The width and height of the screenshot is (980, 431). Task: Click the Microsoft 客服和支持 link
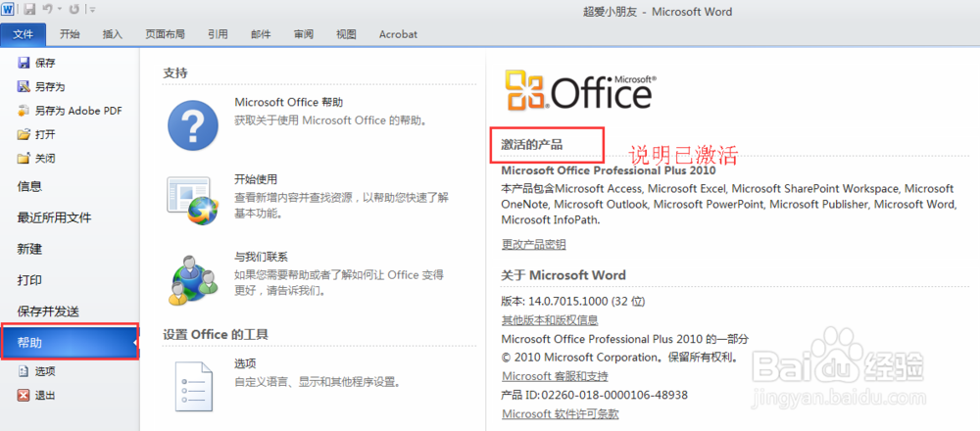tap(555, 377)
